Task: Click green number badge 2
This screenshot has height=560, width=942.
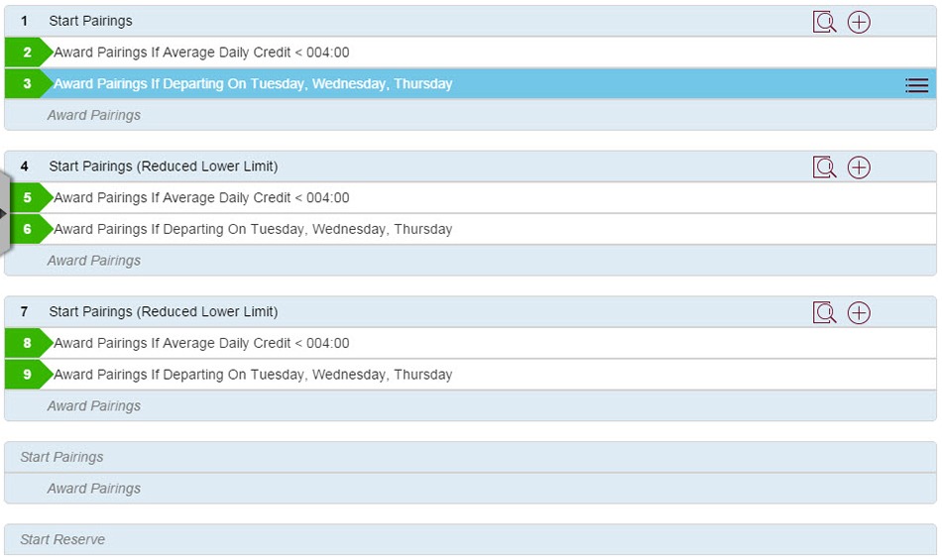Action: coord(27,53)
